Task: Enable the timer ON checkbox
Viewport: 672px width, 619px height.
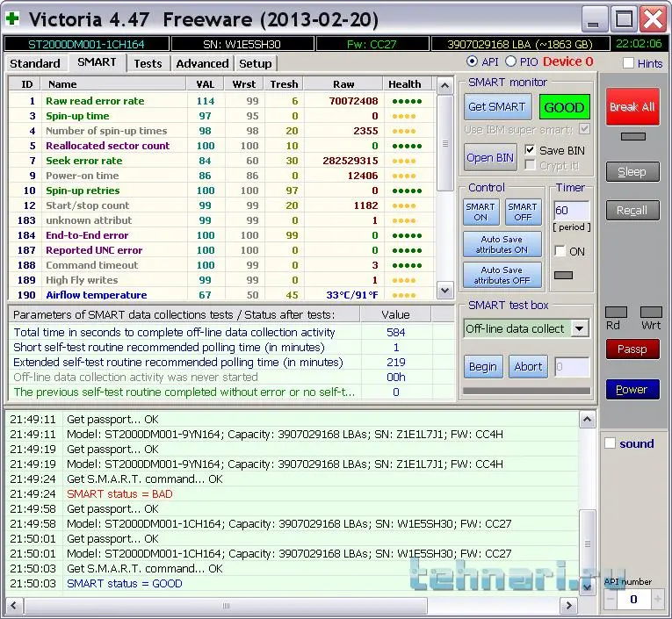Action: tap(560, 251)
